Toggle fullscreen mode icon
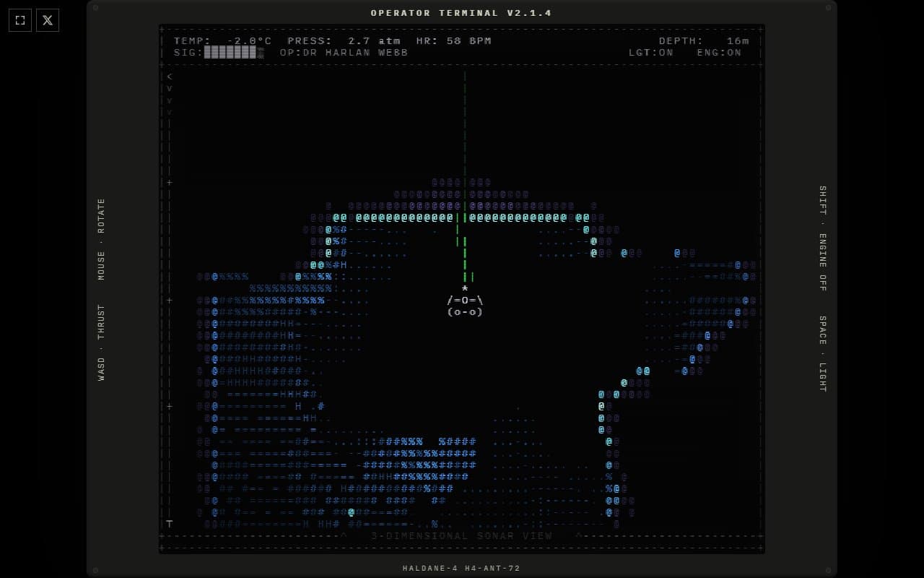 tap(20, 20)
